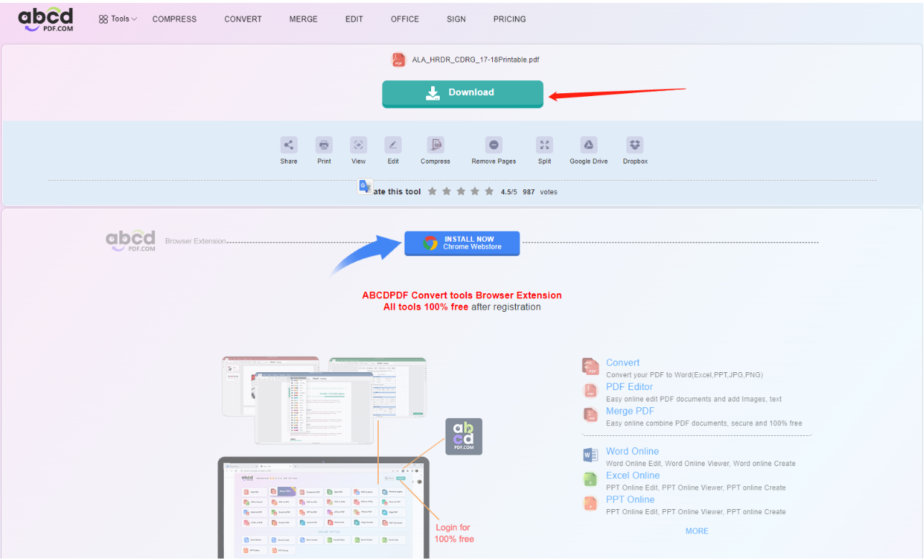Rate the tool with the fourth star
Viewport: 924px width, 560px height.
pyautogui.click(x=475, y=191)
